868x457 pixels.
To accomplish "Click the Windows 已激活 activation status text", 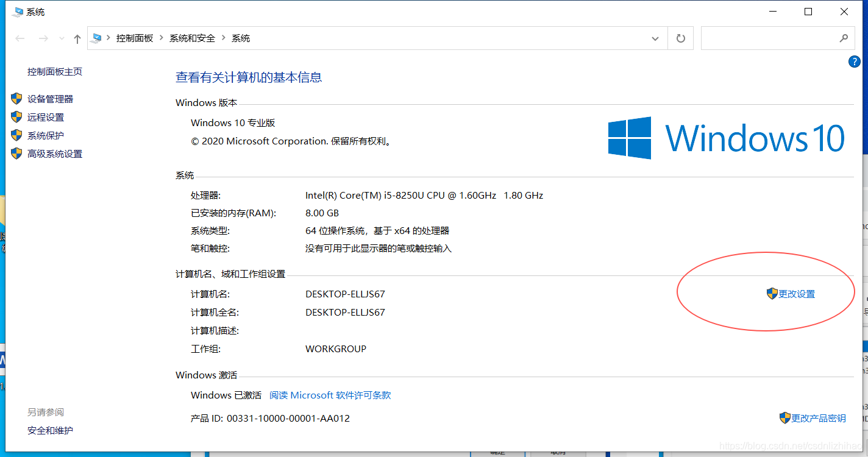I will tap(226, 395).
